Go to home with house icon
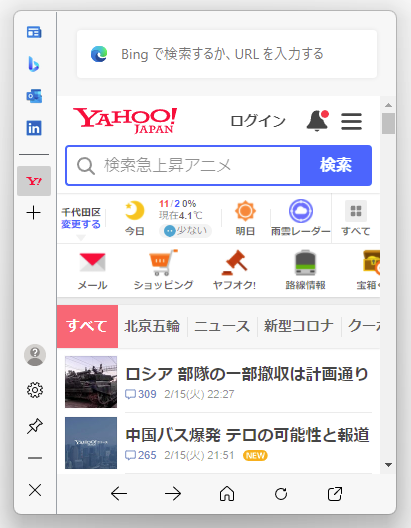The width and height of the screenshot is (411, 528). click(x=227, y=494)
